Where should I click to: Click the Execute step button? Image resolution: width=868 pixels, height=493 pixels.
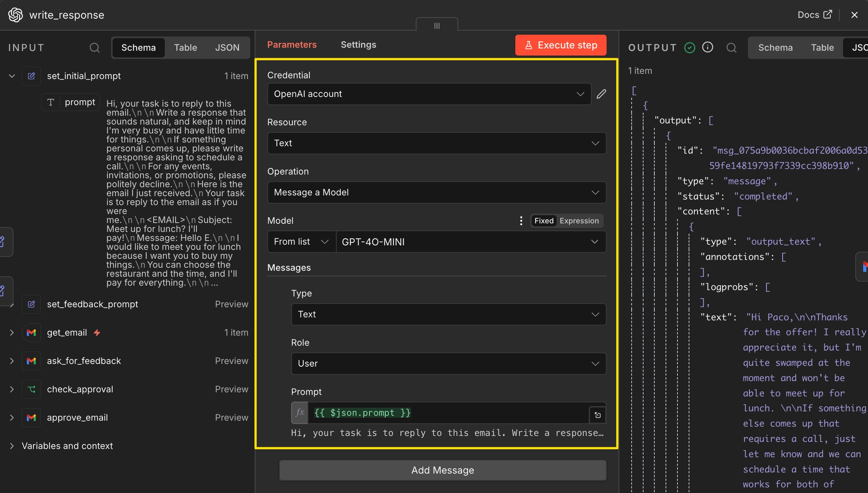(561, 45)
